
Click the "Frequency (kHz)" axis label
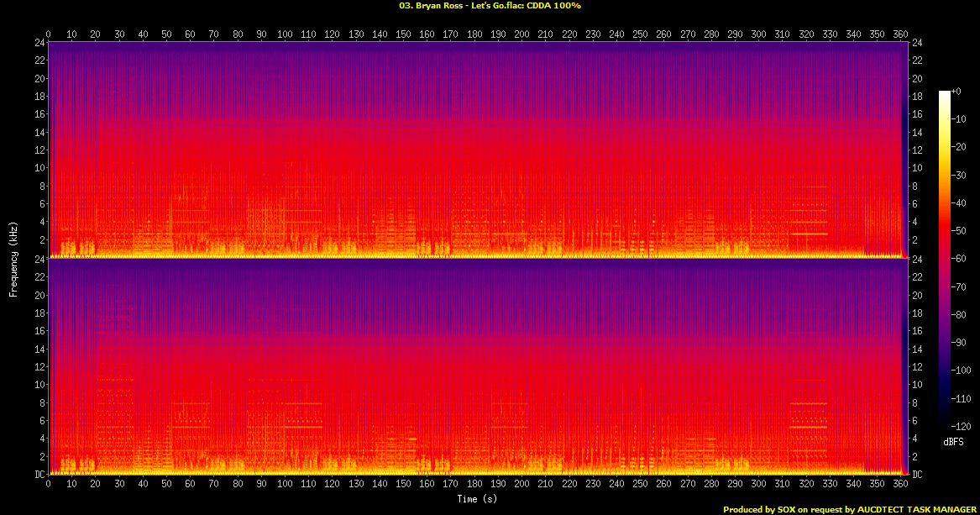pyautogui.click(x=13, y=259)
